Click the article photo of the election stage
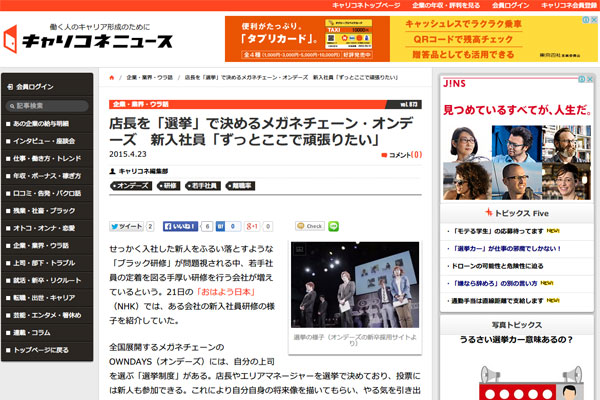This screenshot has width=600, height=400. 355,284
